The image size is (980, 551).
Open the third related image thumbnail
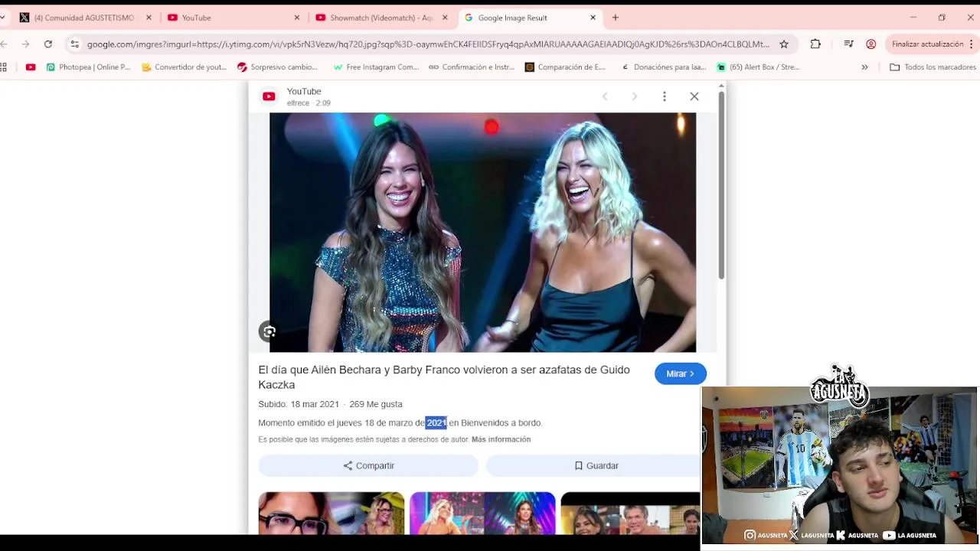631,513
